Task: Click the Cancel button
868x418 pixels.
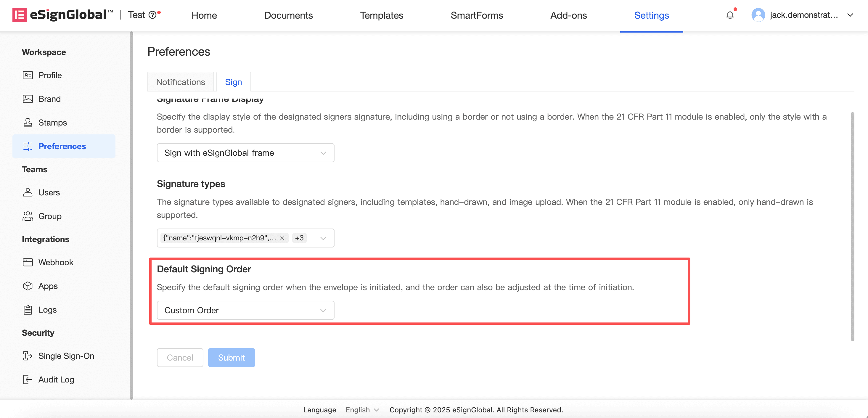Action: (x=180, y=357)
